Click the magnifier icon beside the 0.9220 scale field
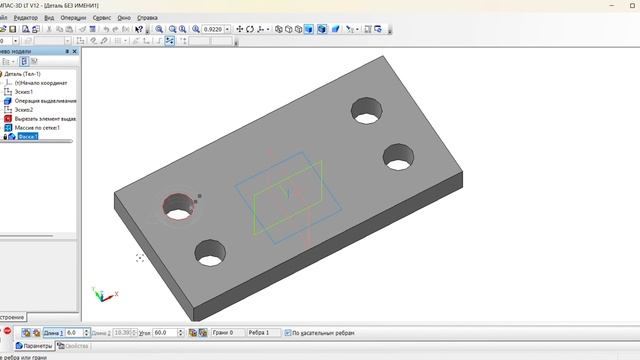The image size is (640, 360). coord(196,29)
